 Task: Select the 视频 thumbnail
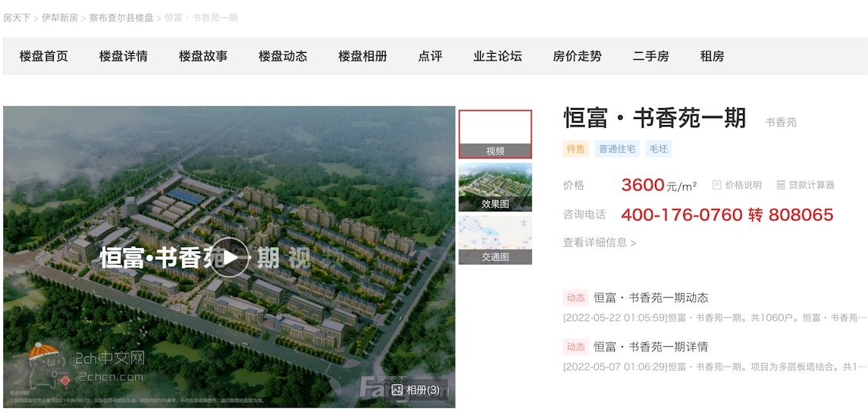click(x=495, y=134)
